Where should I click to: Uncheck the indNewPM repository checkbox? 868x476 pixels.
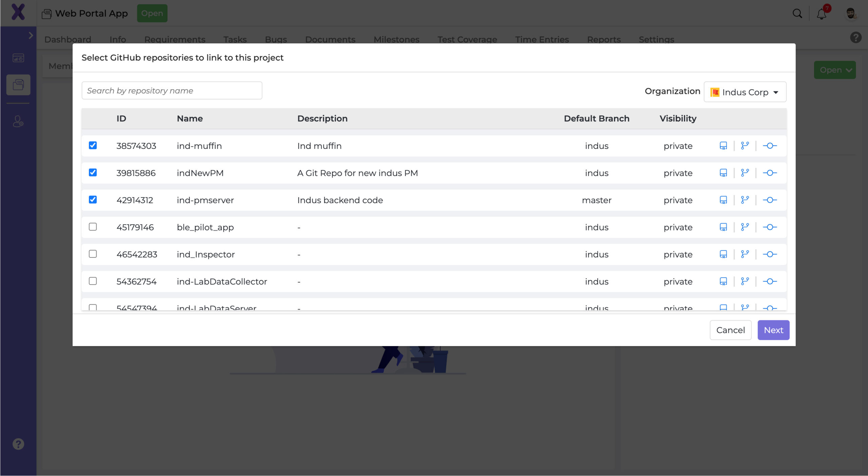pyautogui.click(x=93, y=172)
